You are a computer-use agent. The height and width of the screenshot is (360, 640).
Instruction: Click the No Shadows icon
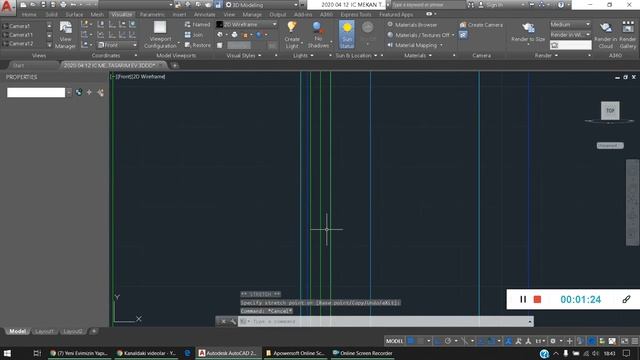pos(318,28)
